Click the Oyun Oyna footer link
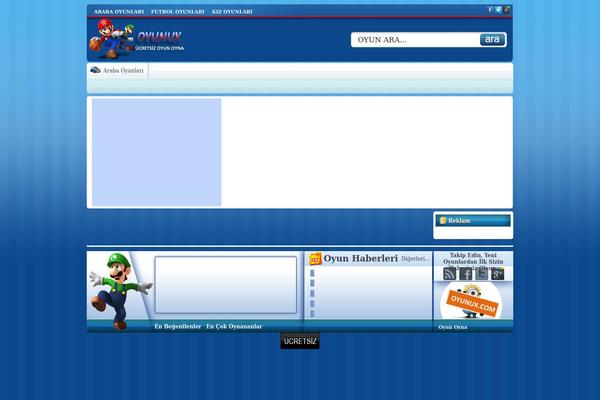This screenshot has width=600, height=400. tap(453, 327)
